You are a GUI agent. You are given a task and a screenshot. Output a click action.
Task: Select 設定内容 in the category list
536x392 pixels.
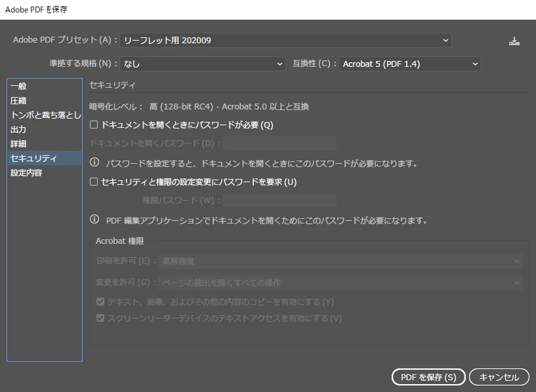45,173
